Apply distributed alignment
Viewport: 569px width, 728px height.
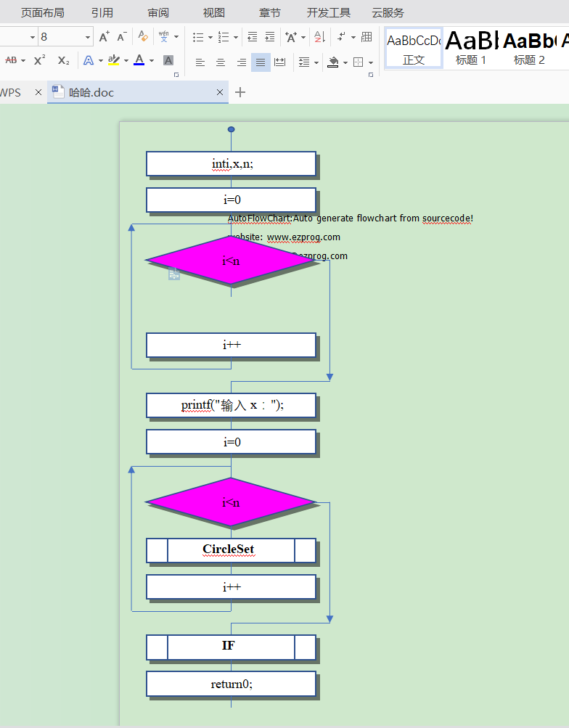[x=280, y=62]
